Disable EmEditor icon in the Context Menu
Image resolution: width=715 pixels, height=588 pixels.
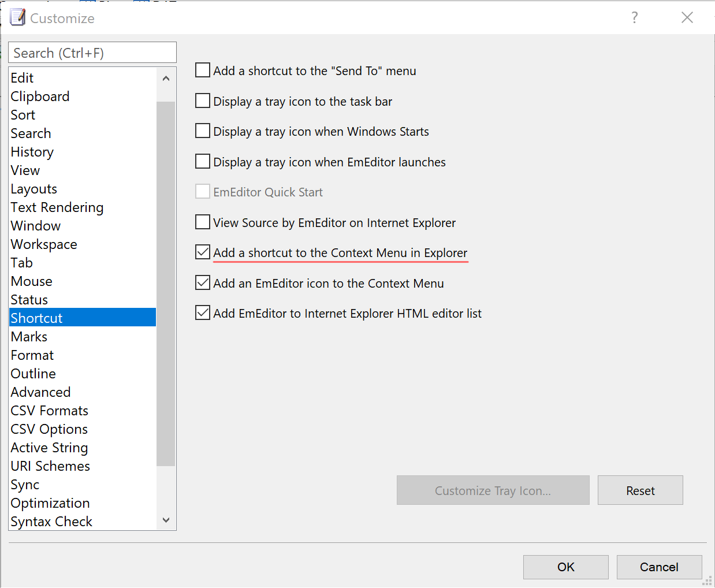pyautogui.click(x=203, y=283)
